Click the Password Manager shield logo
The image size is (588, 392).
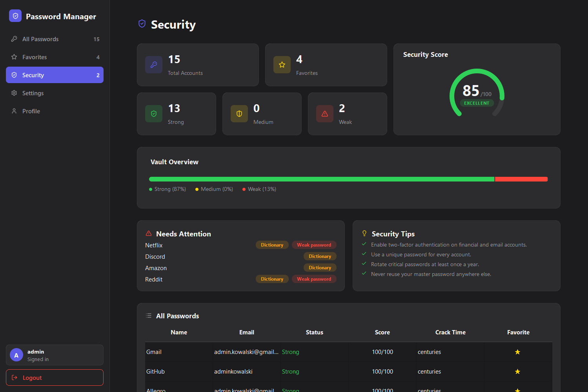[15, 16]
